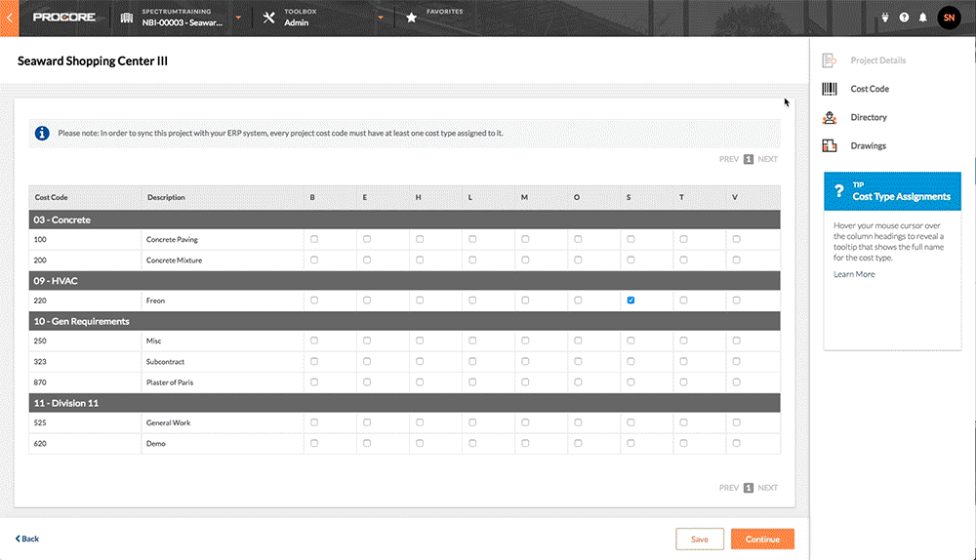The image size is (976, 560).
Task: Click the Save button
Action: [x=699, y=539]
